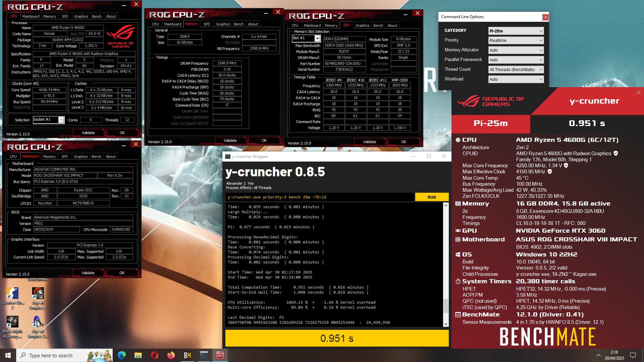
Task: Open the Category dropdown showing Pi-25m
Action: pos(516,31)
